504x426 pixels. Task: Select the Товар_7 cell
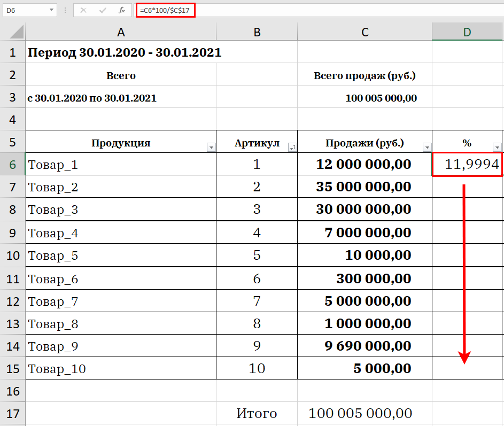[x=121, y=301]
